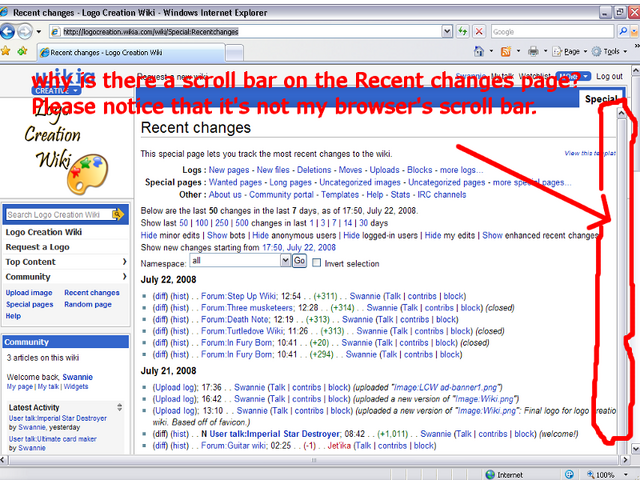Viewport: 640px width, 480px height.
Task: Click the Stop loading red X icon
Action: pyautogui.click(x=479, y=31)
